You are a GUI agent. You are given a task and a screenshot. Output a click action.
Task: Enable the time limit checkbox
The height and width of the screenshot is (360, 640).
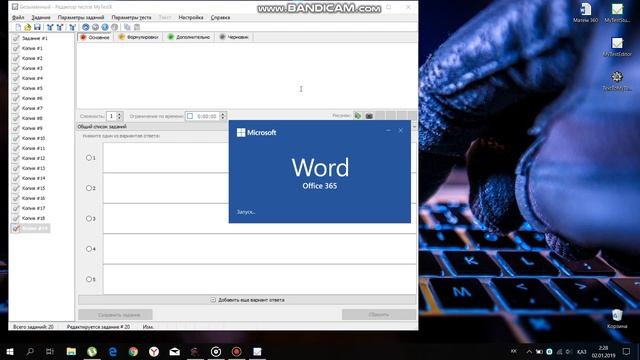[x=190, y=116]
